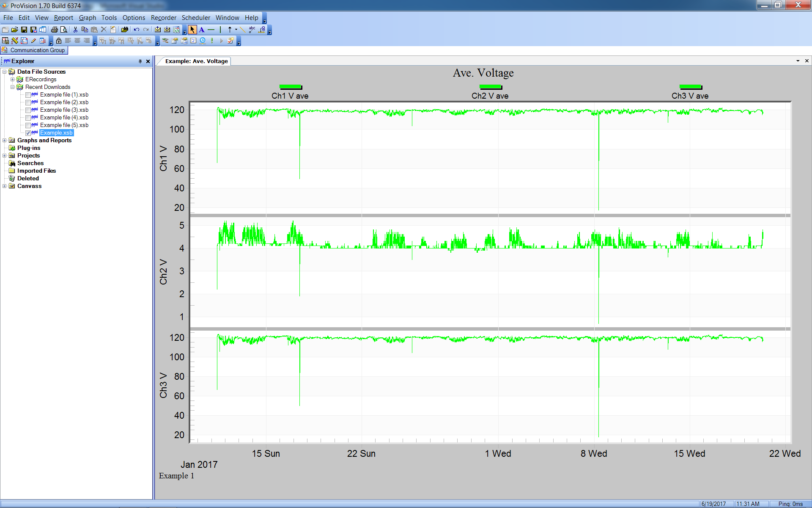Expand the Graphs and Reports node

click(4, 140)
